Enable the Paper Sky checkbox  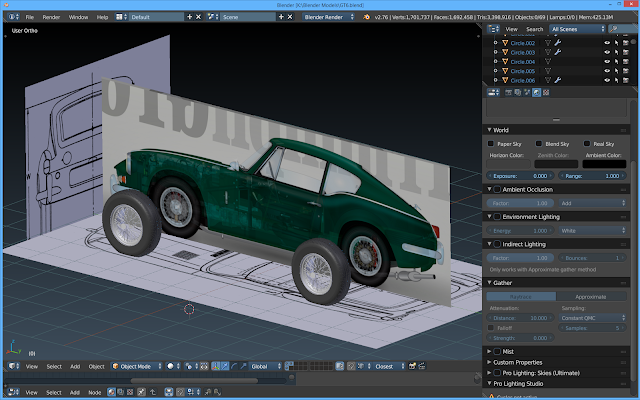point(492,144)
